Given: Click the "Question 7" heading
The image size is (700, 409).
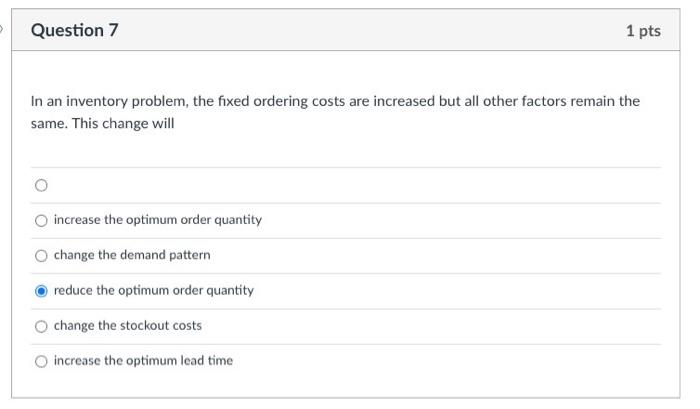Looking at the screenshot, I should (x=75, y=30).
